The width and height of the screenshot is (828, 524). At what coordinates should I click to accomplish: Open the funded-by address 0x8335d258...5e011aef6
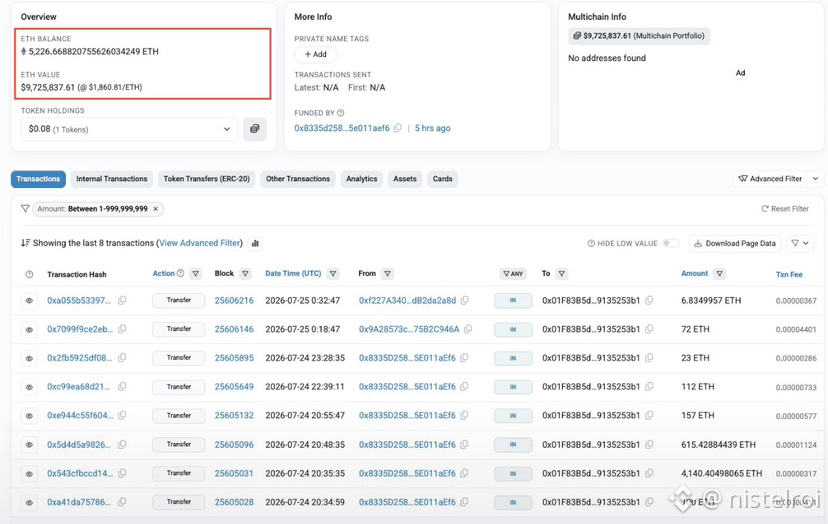coord(342,128)
